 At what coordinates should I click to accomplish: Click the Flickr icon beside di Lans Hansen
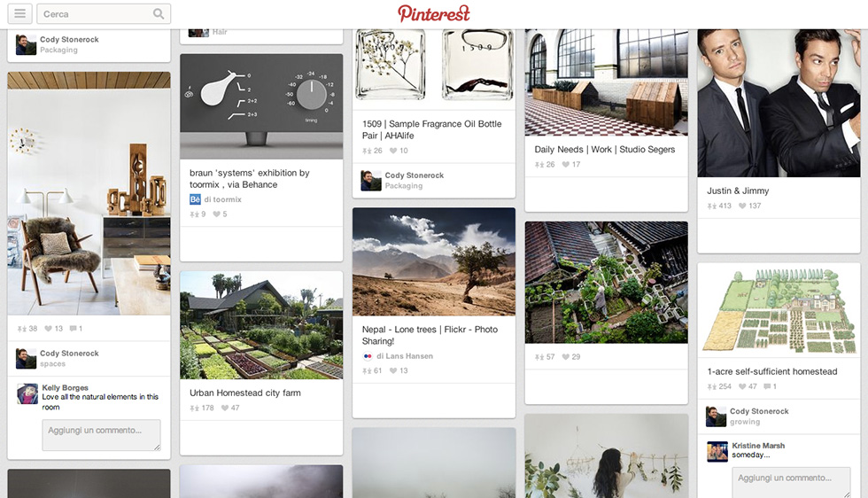(368, 356)
